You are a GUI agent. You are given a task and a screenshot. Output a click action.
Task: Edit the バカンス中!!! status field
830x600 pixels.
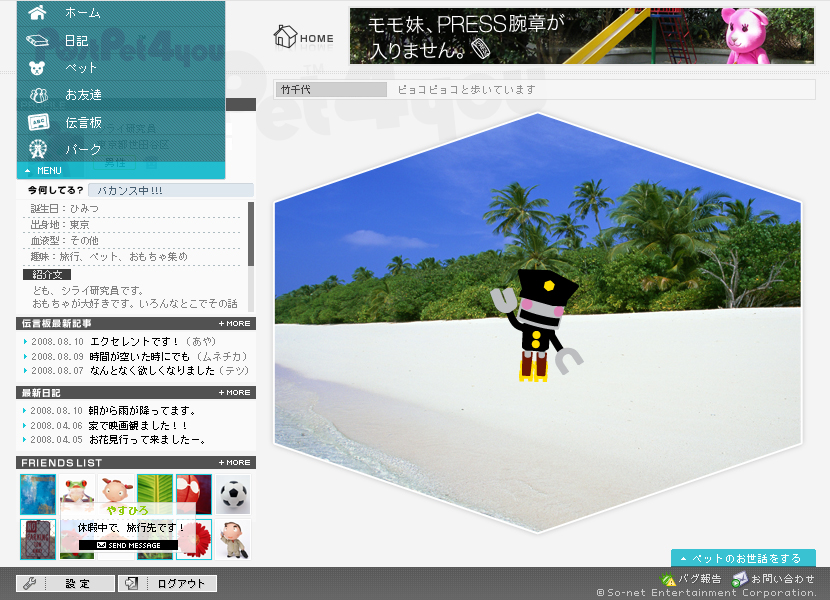(x=171, y=190)
